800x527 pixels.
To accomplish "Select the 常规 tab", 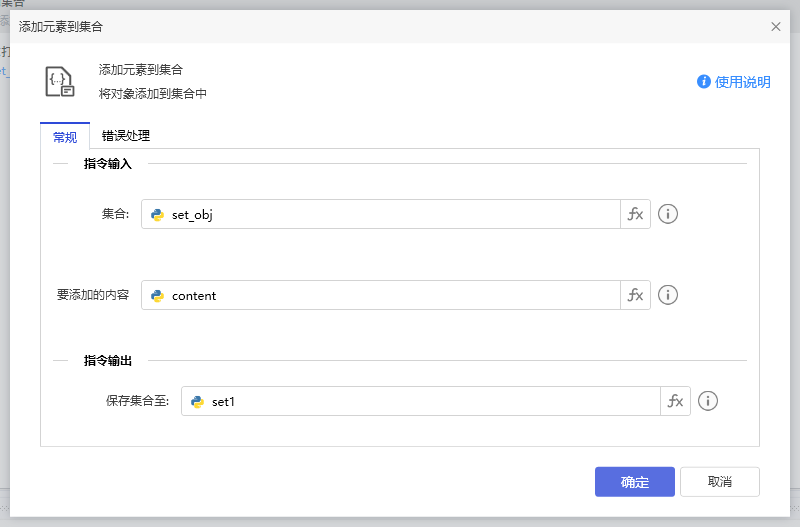I will click(65, 137).
